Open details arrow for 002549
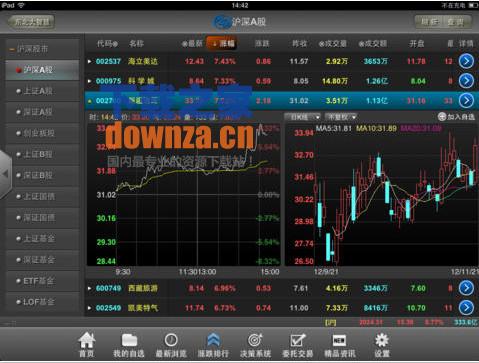479x363 pixels. (x=466, y=308)
